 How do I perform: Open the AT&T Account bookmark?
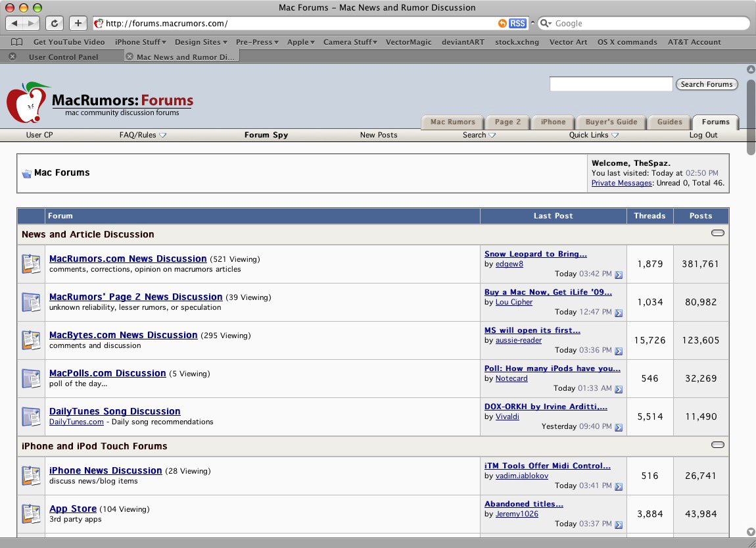point(694,42)
